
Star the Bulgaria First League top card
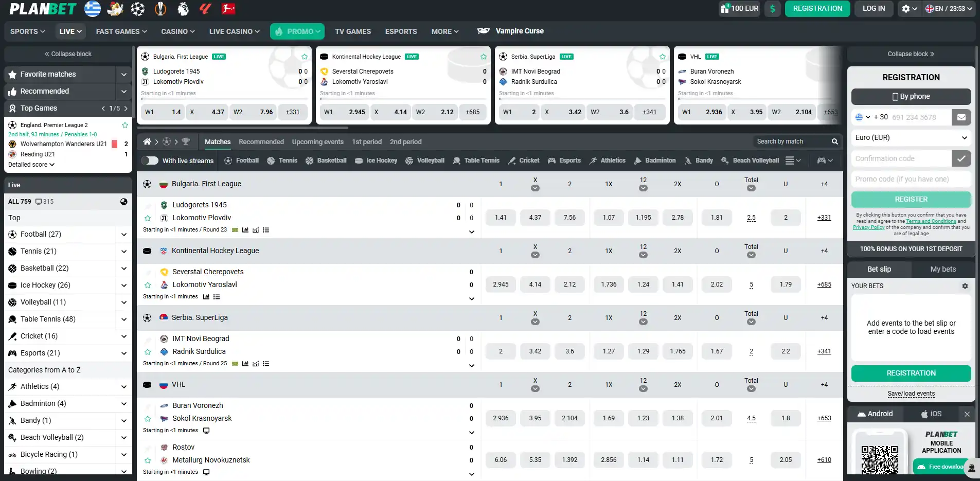(x=305, y=57)
